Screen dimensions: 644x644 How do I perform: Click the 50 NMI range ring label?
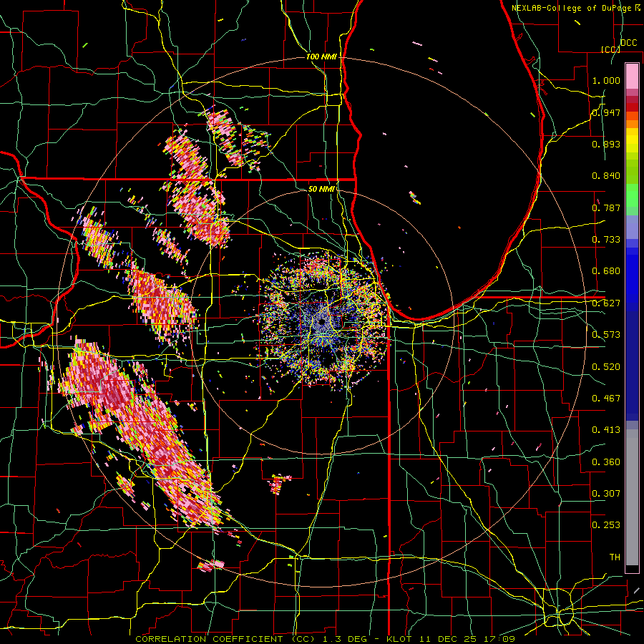coord(321,190)
